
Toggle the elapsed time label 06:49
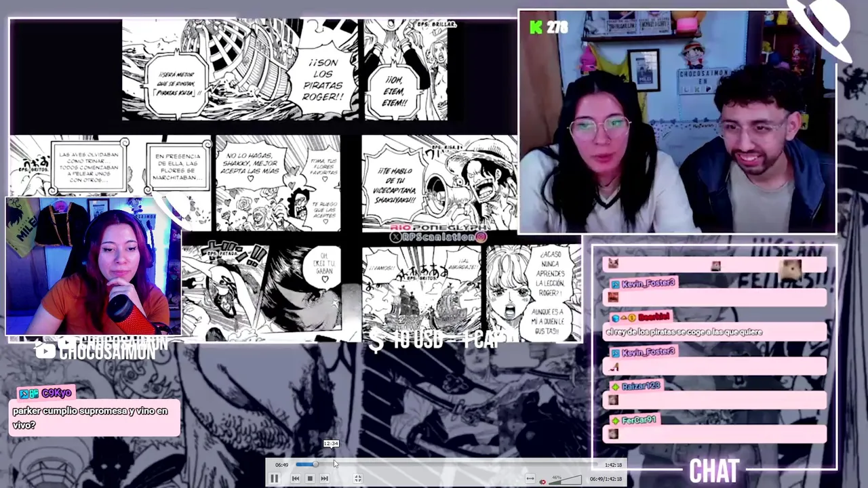281,465
